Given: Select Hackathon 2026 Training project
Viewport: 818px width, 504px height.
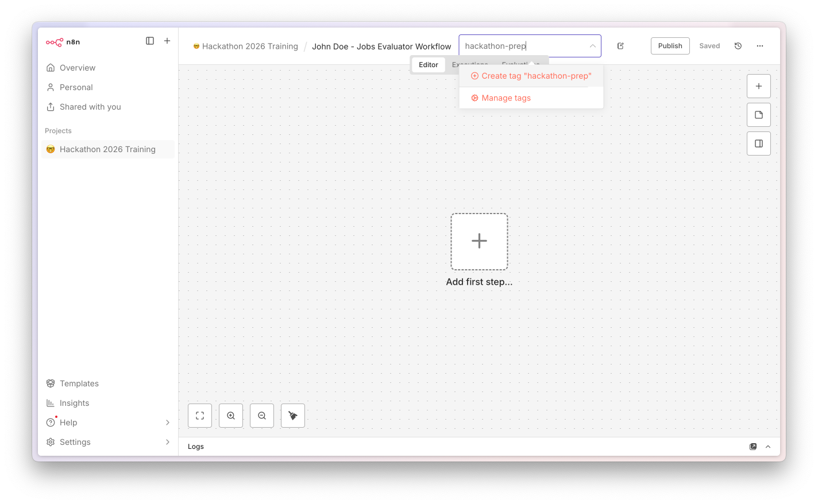Looking at the screenshot, I should (x=108, y=149).
